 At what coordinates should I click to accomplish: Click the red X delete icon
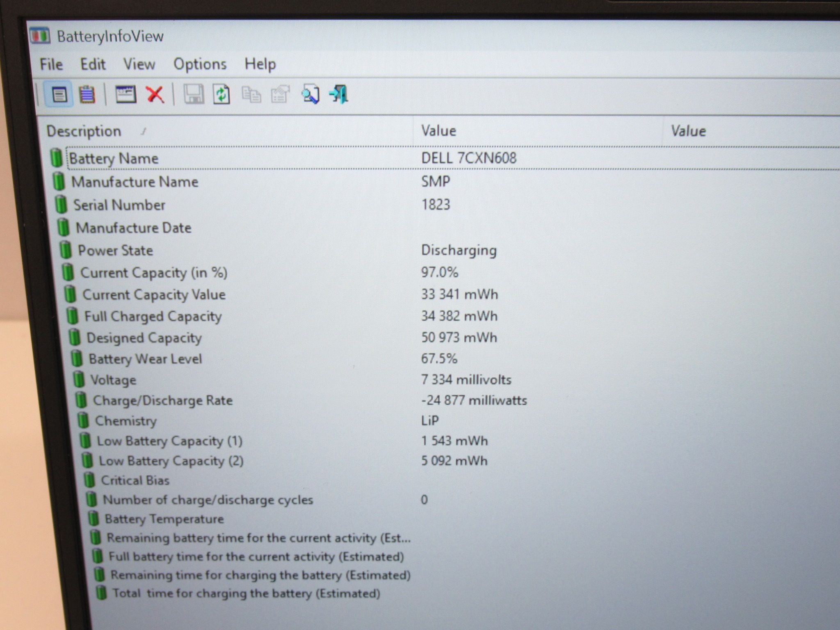pyautogui.click(x=155, y=95)
